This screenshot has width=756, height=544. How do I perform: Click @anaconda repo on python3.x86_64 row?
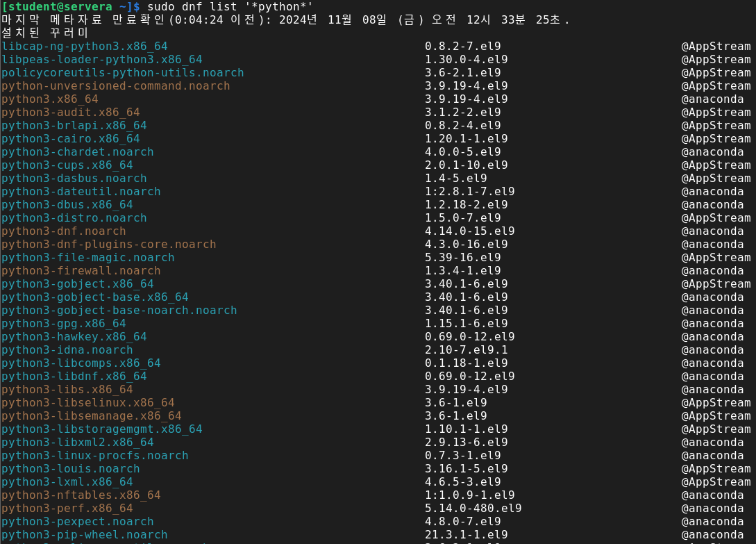[x=712, y=99]
